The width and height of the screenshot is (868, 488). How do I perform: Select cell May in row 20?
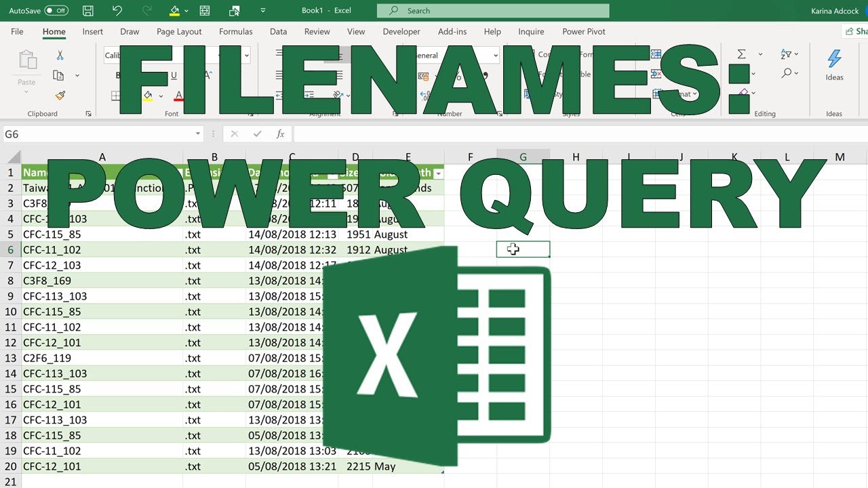pyautogui.click(x=408, y=466)
